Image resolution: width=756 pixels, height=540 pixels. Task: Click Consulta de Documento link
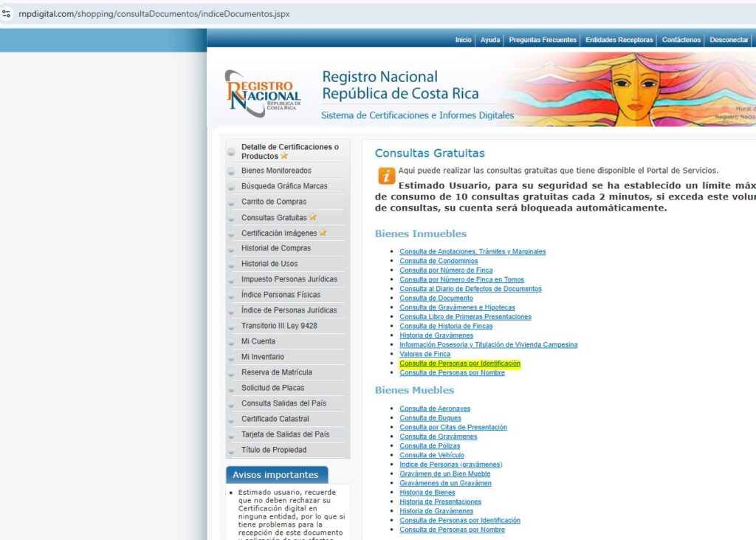coord(436,298)
